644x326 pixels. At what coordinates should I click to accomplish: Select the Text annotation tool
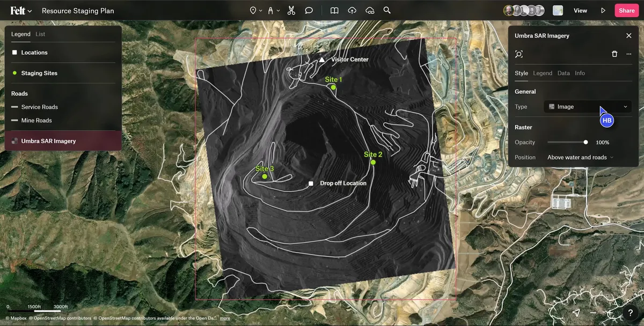click(x=271, y=10)
